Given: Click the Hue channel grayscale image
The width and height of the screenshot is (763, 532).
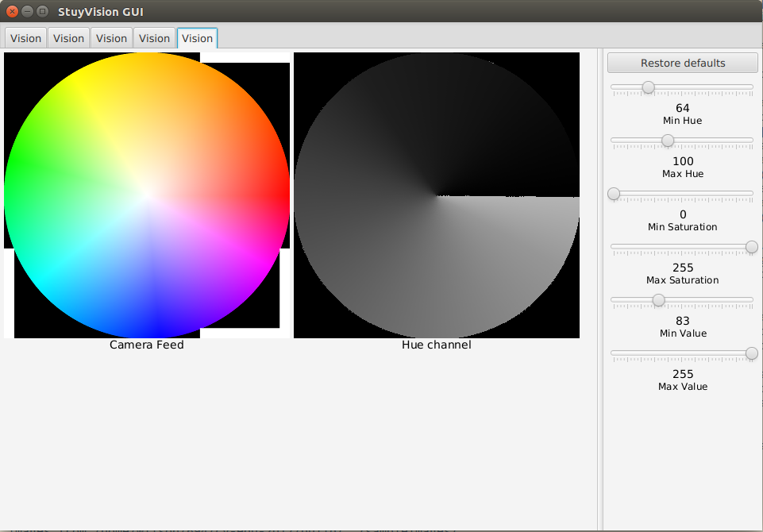Looking at the screenshot, I should pyautogui.click(x=437, y=195).
